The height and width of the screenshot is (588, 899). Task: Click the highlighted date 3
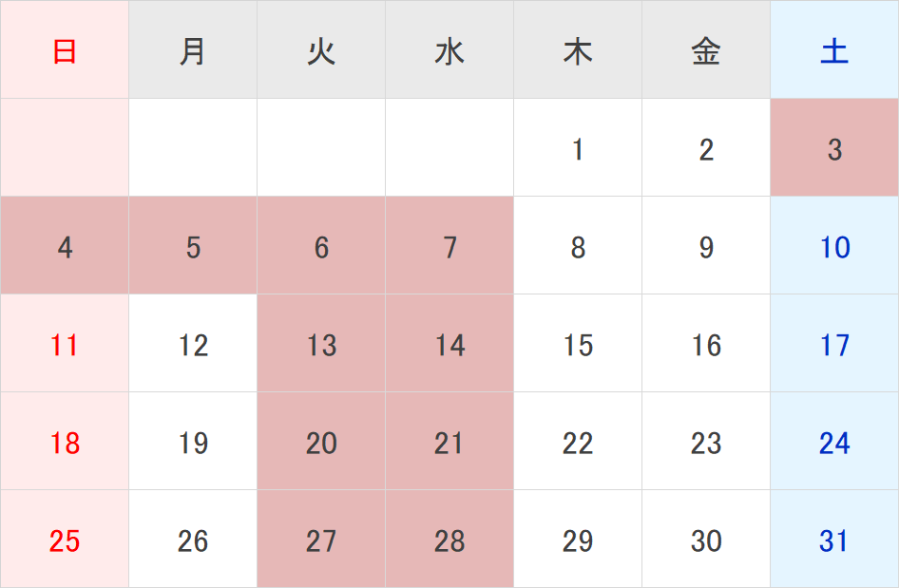coord(834,148)
